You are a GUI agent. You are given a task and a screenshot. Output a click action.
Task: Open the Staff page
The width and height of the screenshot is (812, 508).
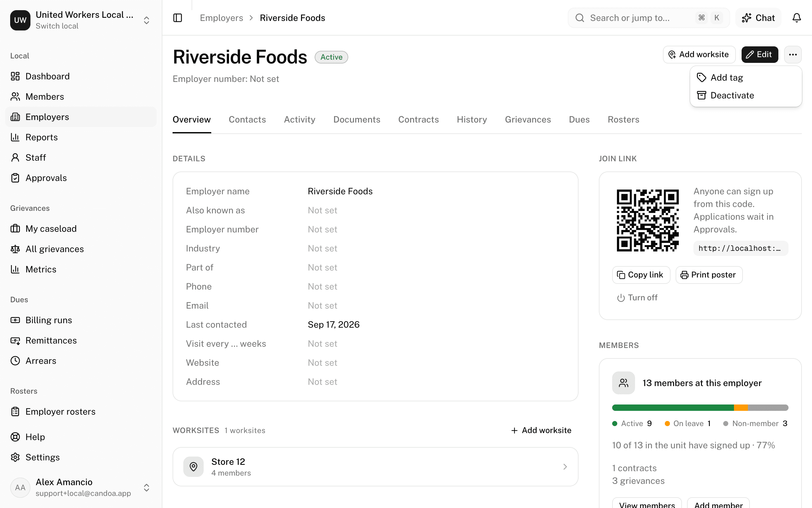(81, 157)
